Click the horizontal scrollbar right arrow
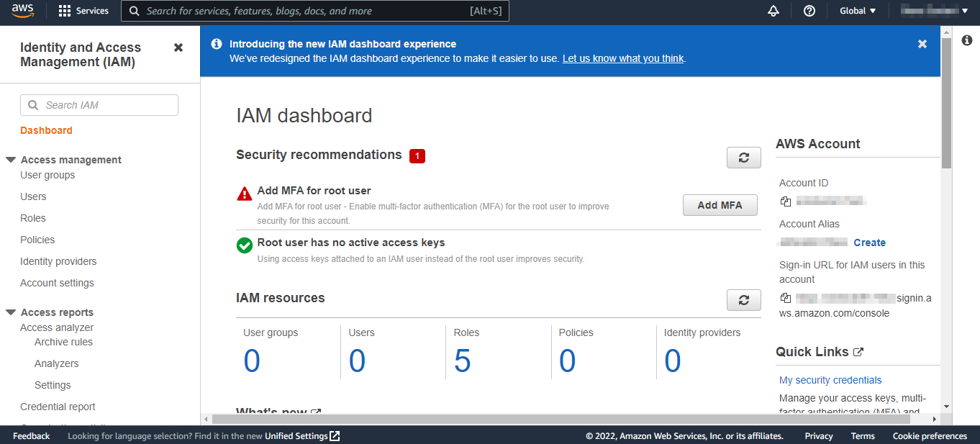980x444 pixels. click(935, 419)
